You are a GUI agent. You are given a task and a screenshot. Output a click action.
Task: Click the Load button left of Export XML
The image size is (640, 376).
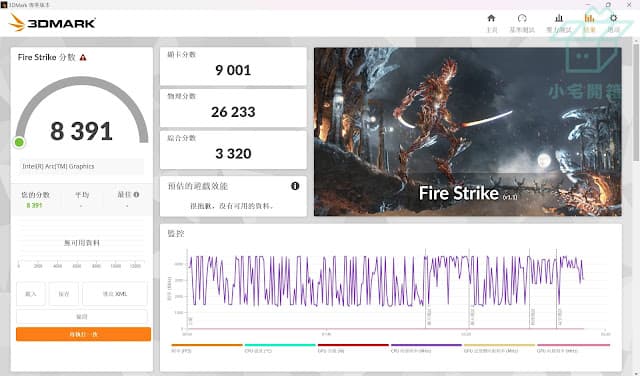(31, 294)
